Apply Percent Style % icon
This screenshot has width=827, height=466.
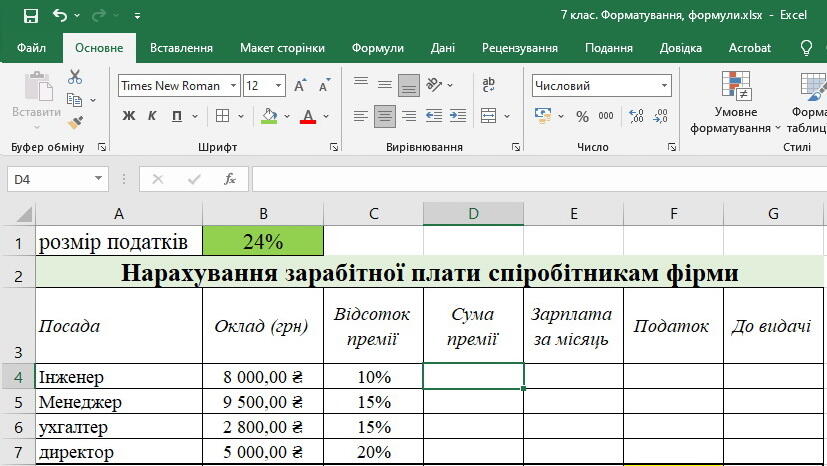click(582, 116)
